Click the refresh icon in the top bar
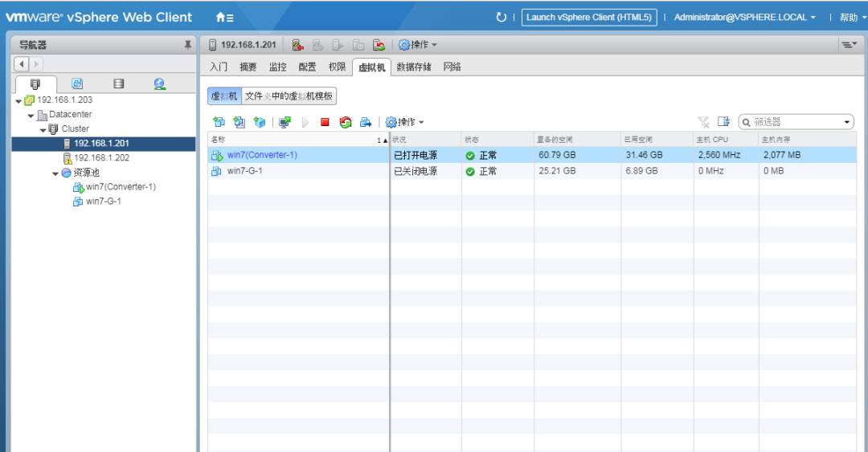The image size is (868, 452). 501,17
